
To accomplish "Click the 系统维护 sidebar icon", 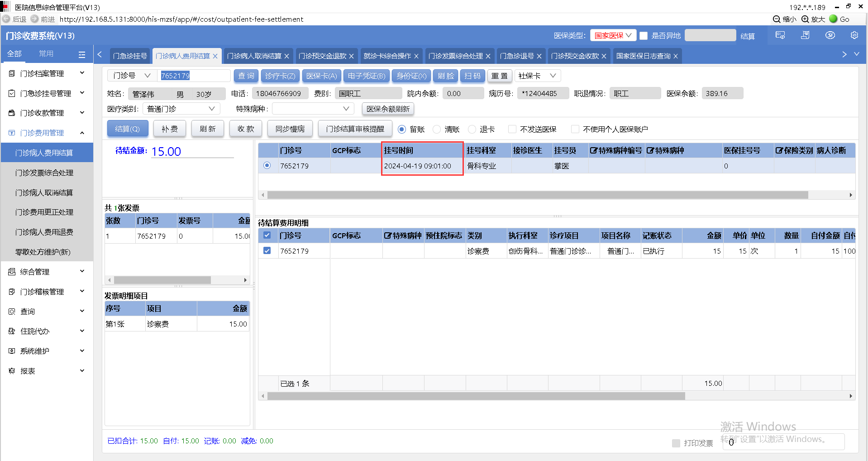I will [12, 351].
